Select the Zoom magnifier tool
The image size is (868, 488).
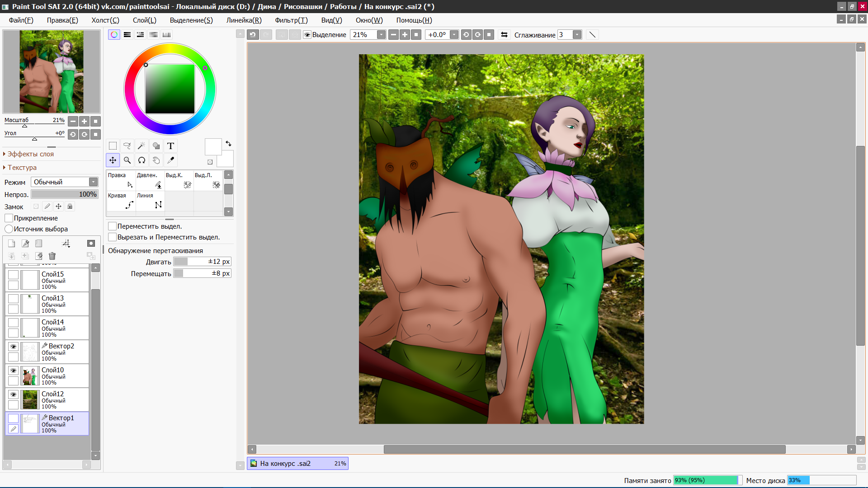127,160
